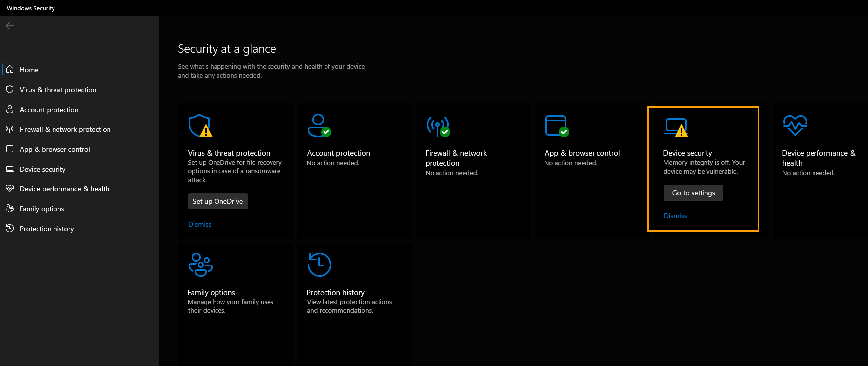The image size is (868, 366).
Task: Open the Protection history tile title
Action: pos(335,293)
